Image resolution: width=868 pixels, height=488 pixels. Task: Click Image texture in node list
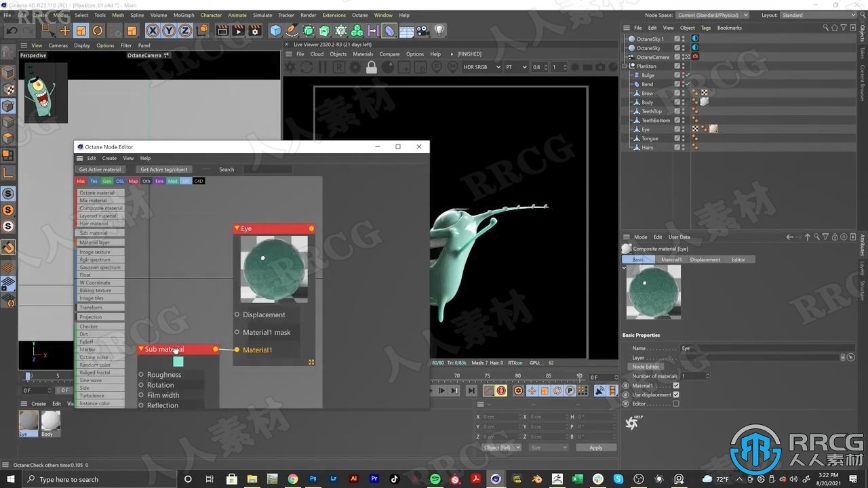(100, 252)
